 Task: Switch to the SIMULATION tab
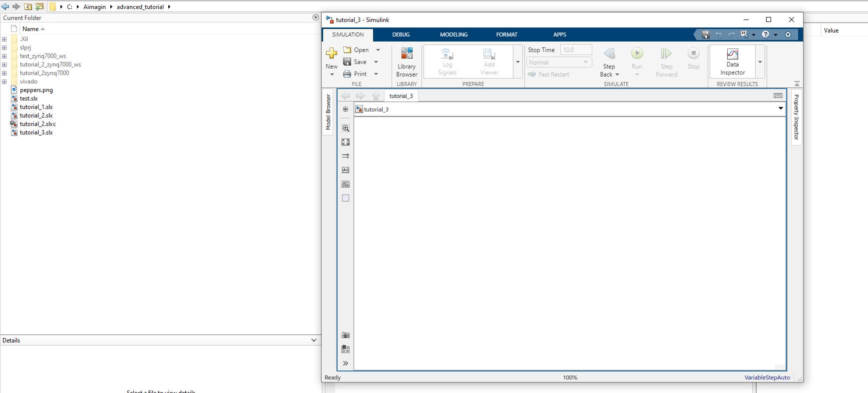348,34
